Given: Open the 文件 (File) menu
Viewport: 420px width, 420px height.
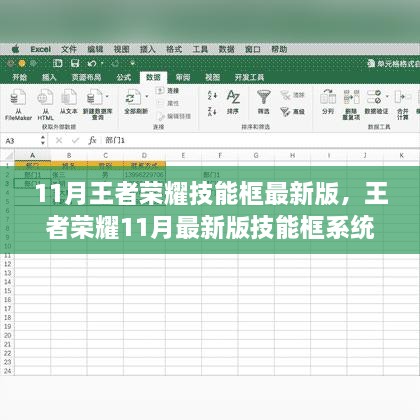Looking at the screenshot, I should pos(69,49).
